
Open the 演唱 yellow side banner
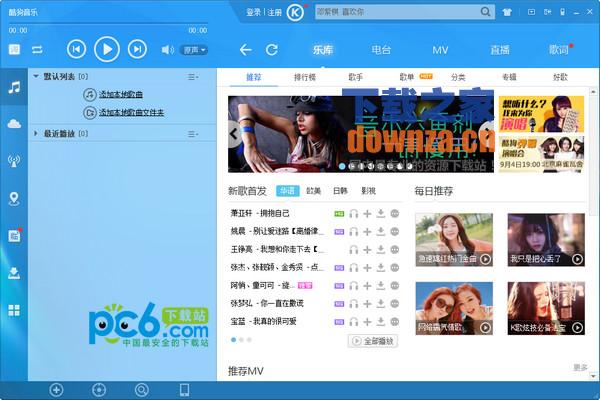point(541,114)
